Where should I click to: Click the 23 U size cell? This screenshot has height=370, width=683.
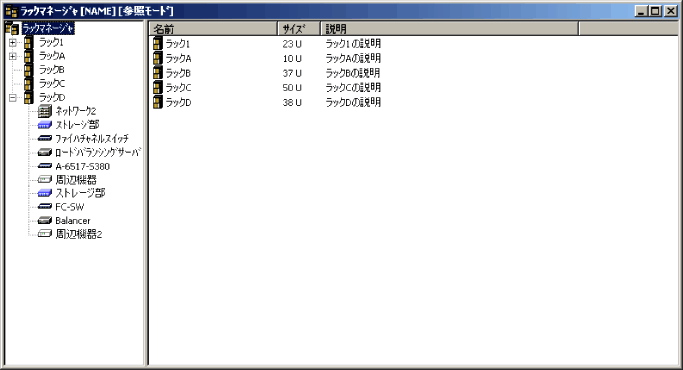[292, 44]
